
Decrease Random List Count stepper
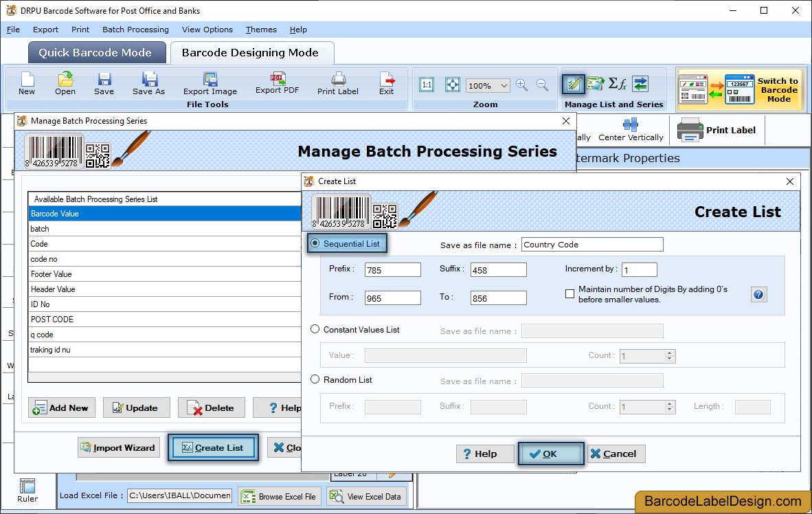[x=670, y=410]
